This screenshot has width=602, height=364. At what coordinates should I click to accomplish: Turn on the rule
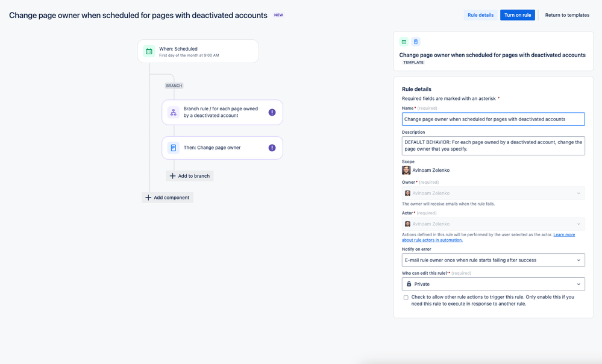[518, 15]
